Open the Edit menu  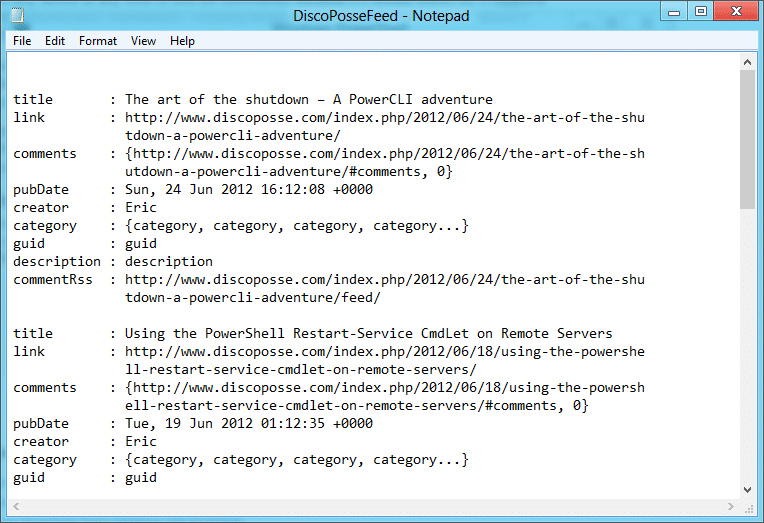[x=55, y=41]
